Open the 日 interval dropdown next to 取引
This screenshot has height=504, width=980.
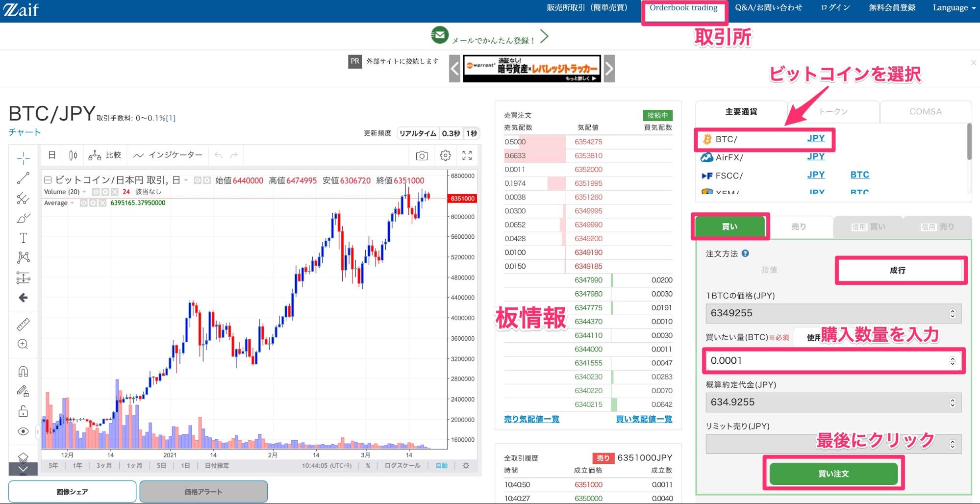coord(185,180)
